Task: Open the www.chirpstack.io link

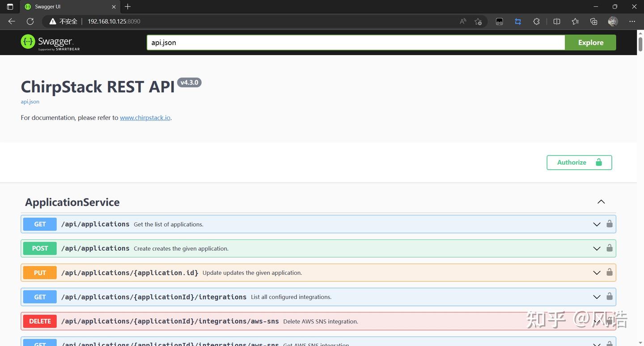Action: (145, 118)
